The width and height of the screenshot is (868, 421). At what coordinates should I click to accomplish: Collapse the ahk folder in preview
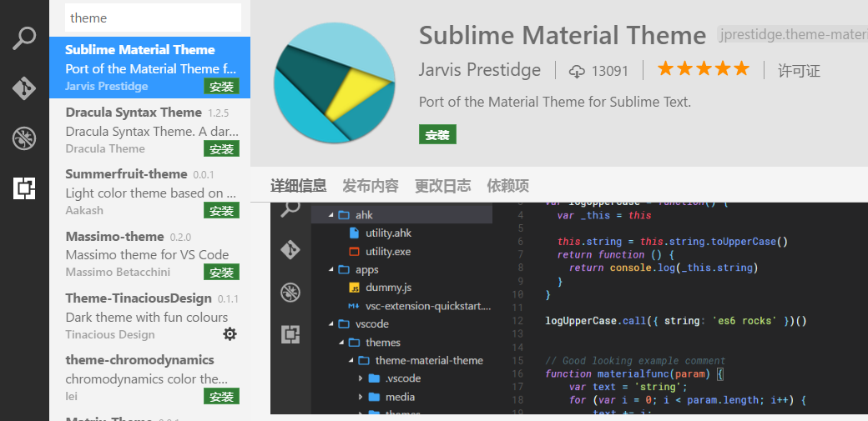331,214
